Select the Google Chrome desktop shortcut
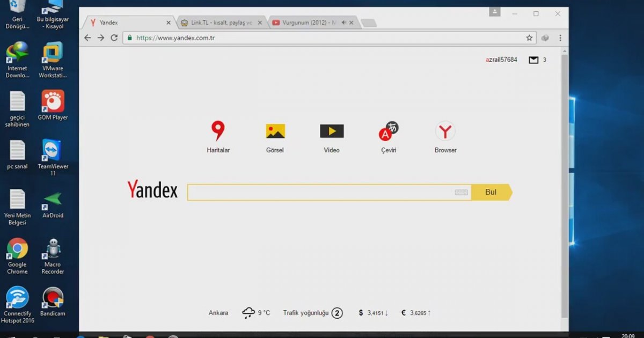 pyautogui.click(x=17, y=256)
